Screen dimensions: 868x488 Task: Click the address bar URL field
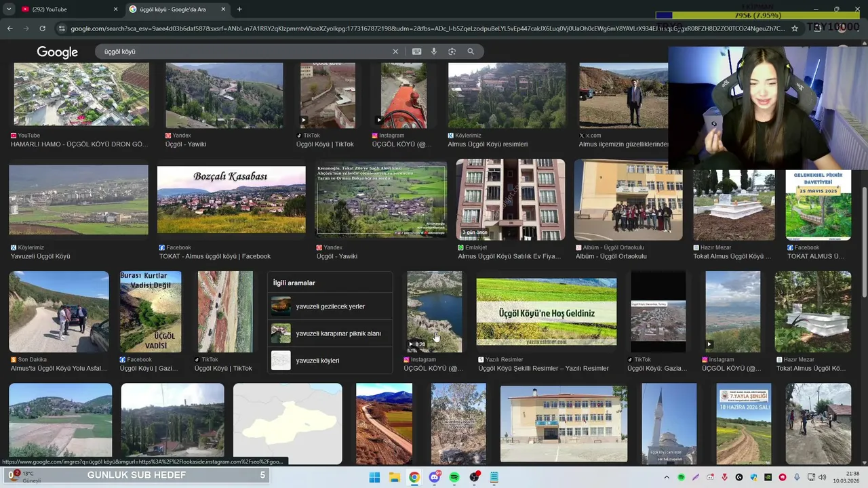[427, 28]
